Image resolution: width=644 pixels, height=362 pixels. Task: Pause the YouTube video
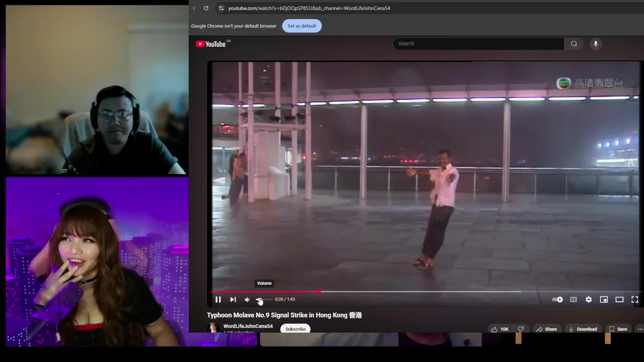pos(218,300)
